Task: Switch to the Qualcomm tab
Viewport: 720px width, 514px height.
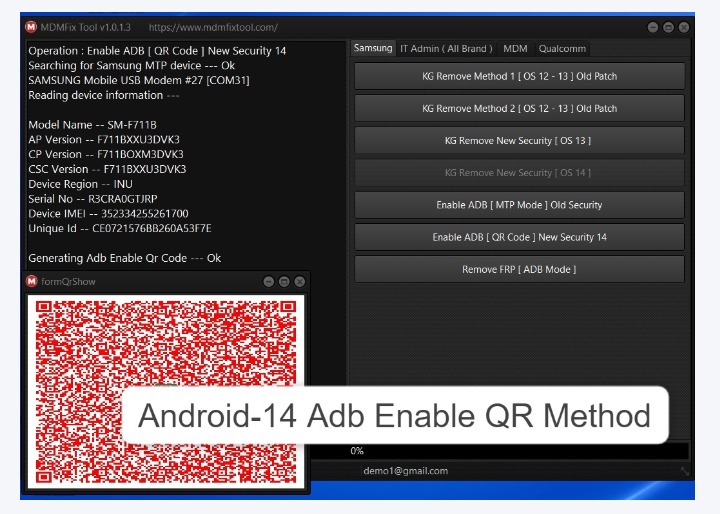Action: coord(562,49)
